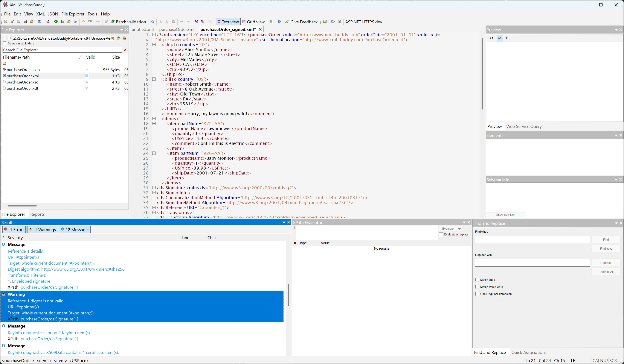This screenshot has width=624, height=364.
Task: Collapse the ds:Signature fold on line 31
Action: coord(154,188)
